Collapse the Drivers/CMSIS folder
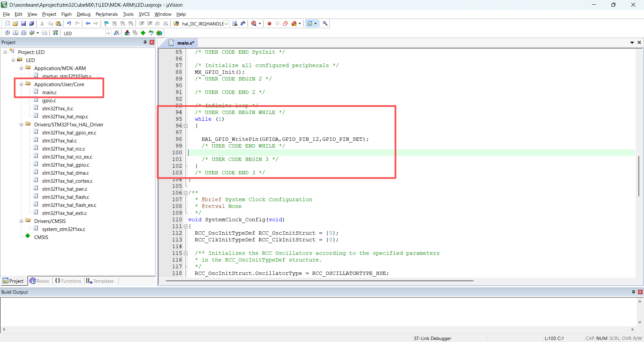 pyautogui.click(x=21, y=221)
